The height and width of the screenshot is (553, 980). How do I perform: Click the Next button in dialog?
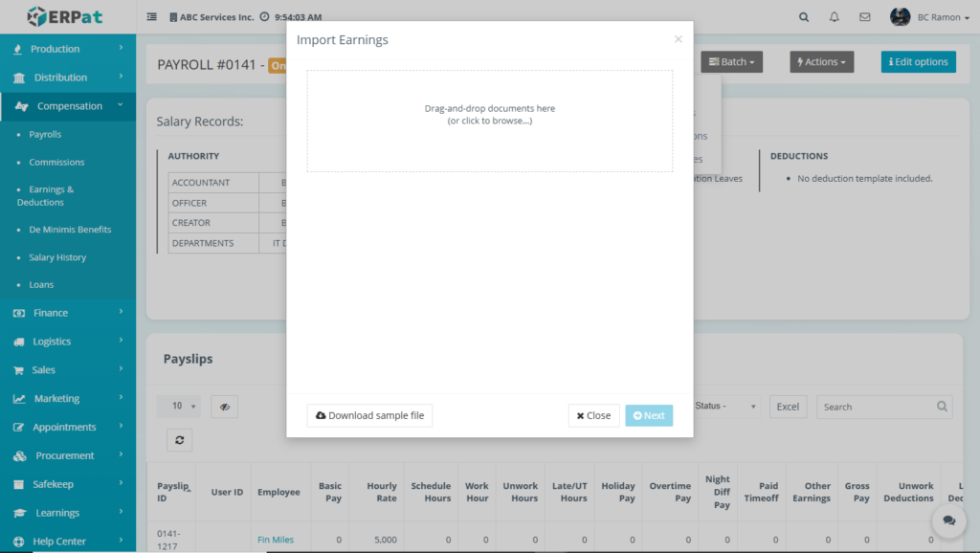click(649, 415)
